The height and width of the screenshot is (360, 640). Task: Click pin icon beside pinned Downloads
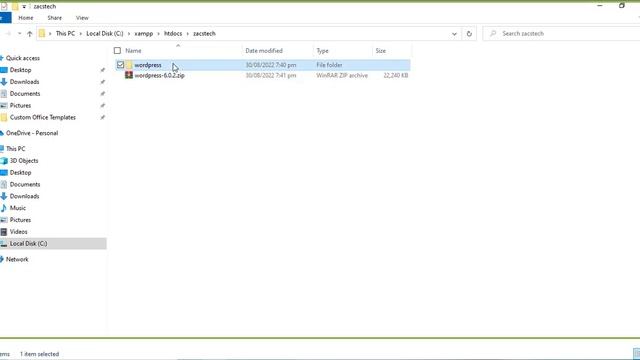coord(102,82)
